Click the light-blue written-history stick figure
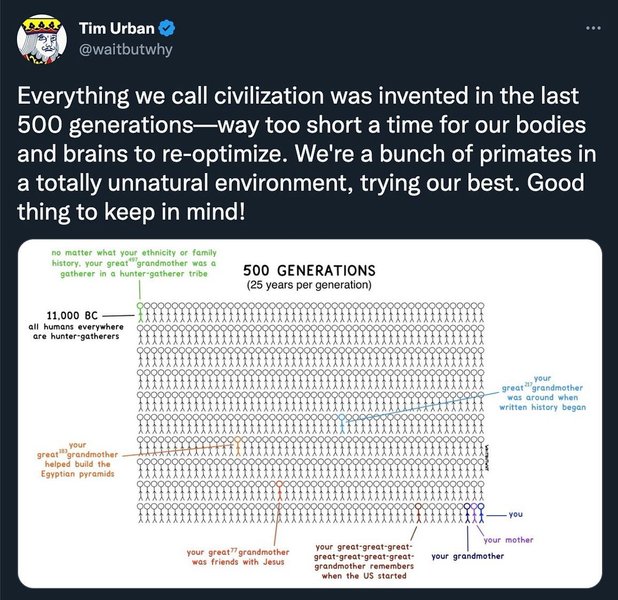The height and width of the screenshot is (600, 618). coord(343,423)
